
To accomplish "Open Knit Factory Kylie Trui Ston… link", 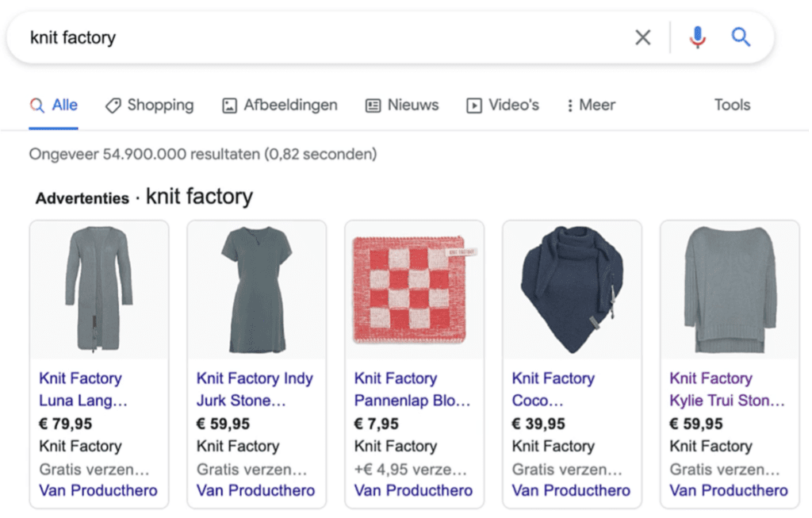I will tap(727, 389).
